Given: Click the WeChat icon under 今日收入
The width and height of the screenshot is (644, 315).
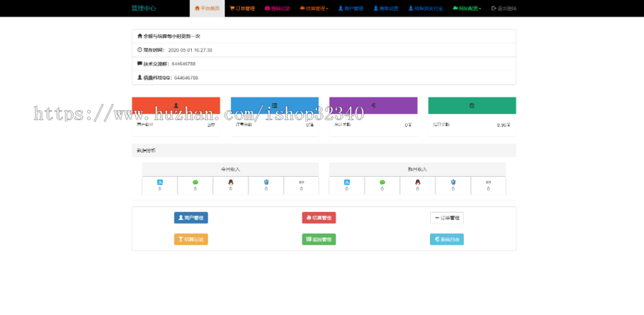Looking at the screenshot, I should pos(195,182).
